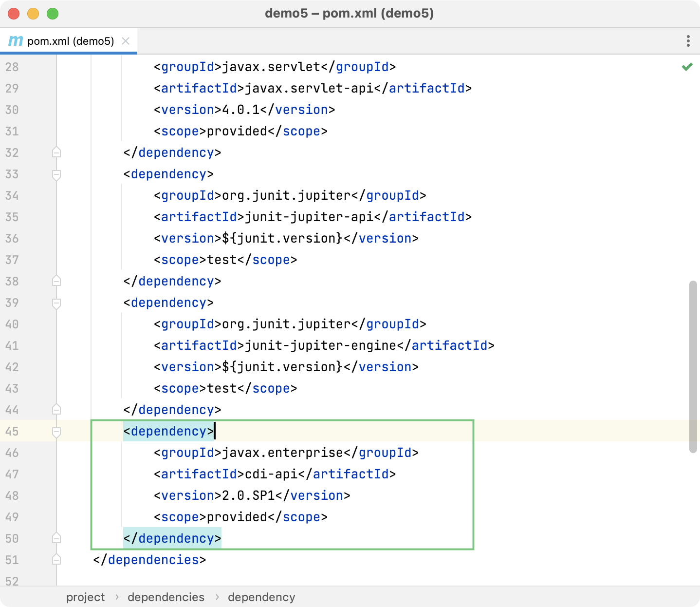Viewport: 700px width, 607px height.
Task: Minimize the demo5 window
Action: 33,14
